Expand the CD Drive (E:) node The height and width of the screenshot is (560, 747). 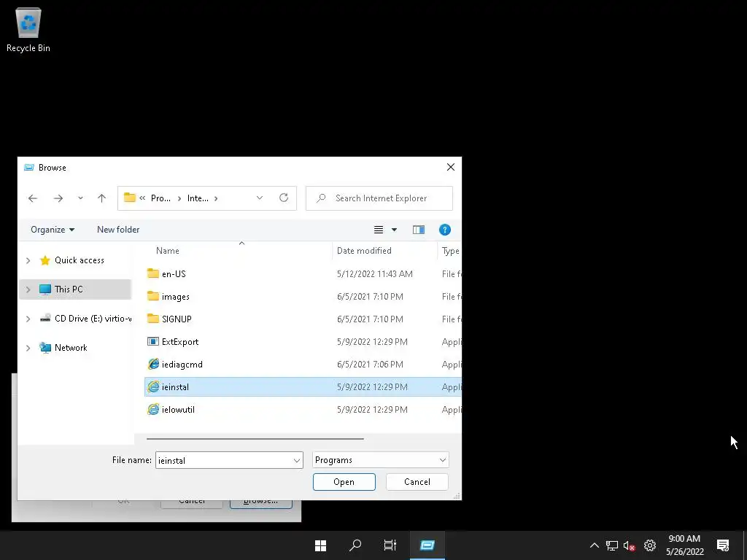click(28, 319)
